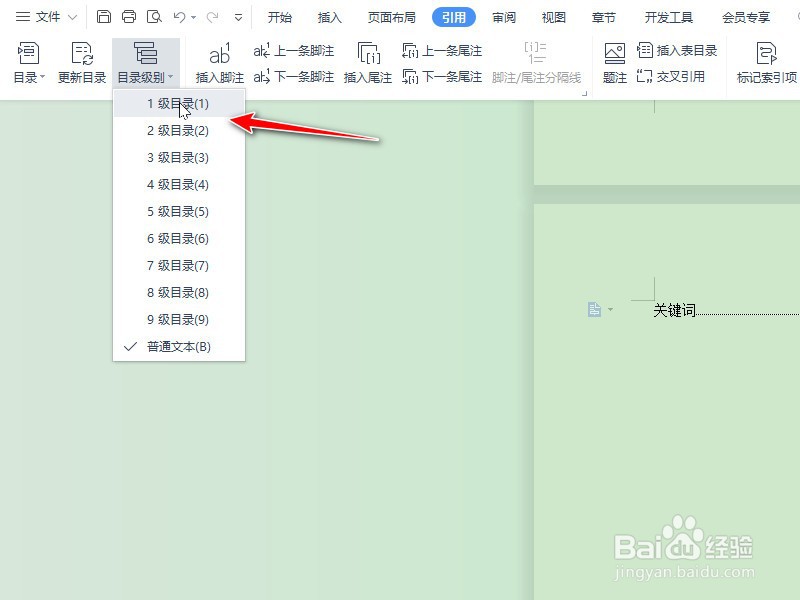Choose 9 级目录(9) from menu
Screen dimensions: 800x600
179,320
